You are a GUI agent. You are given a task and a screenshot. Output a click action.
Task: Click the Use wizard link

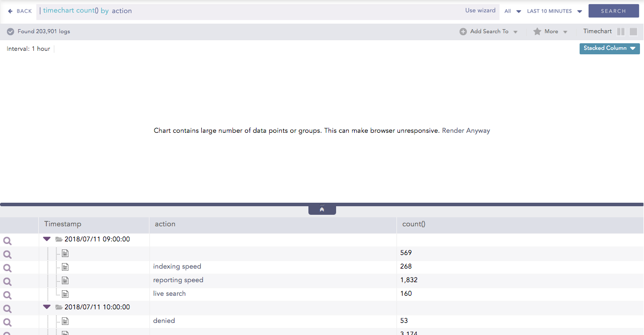pyautogui.click(x=480, y=11)
